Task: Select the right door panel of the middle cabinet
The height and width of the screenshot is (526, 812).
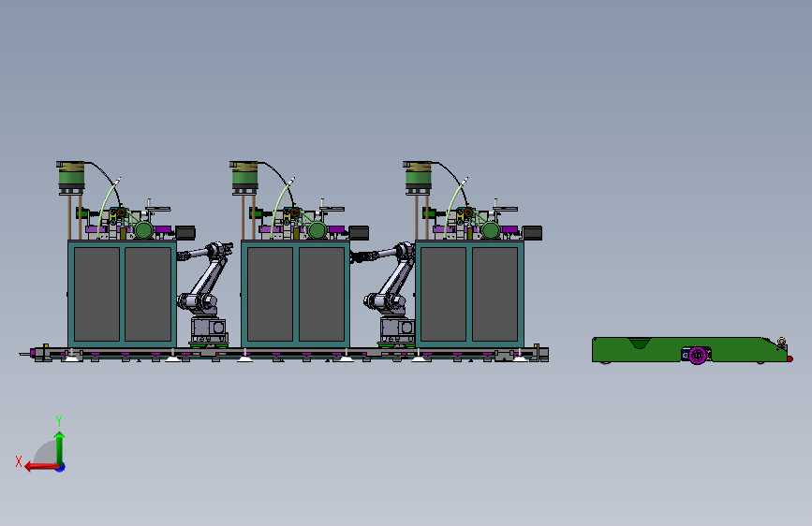Action: (321, 294)
